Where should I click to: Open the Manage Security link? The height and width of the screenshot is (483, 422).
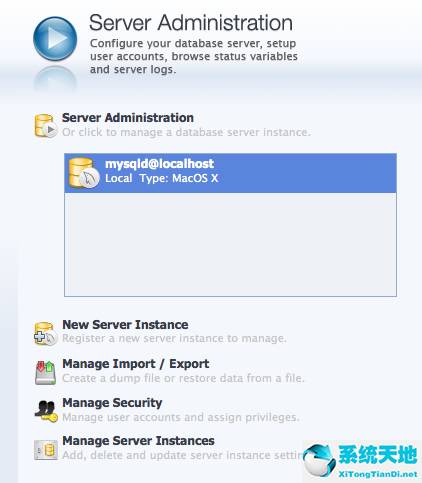tap(112, 403)
